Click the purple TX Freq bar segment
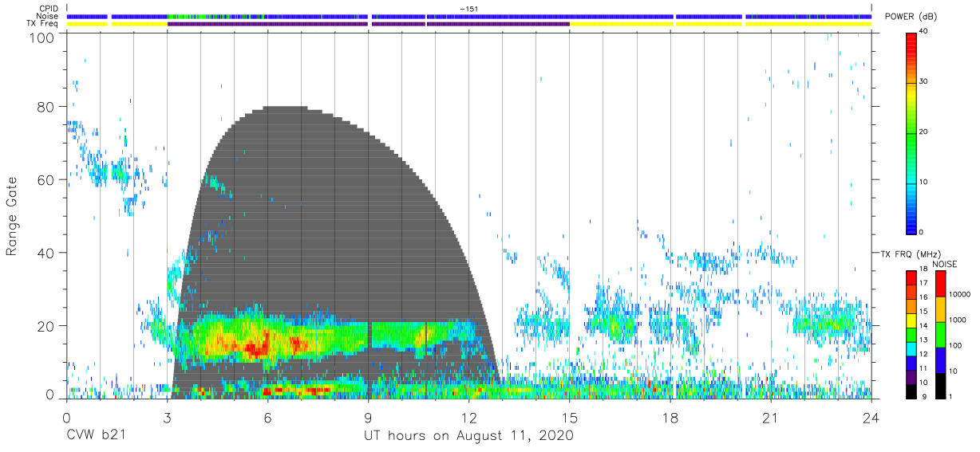Screen dimensions: 980x452 [x=368, y=24]
